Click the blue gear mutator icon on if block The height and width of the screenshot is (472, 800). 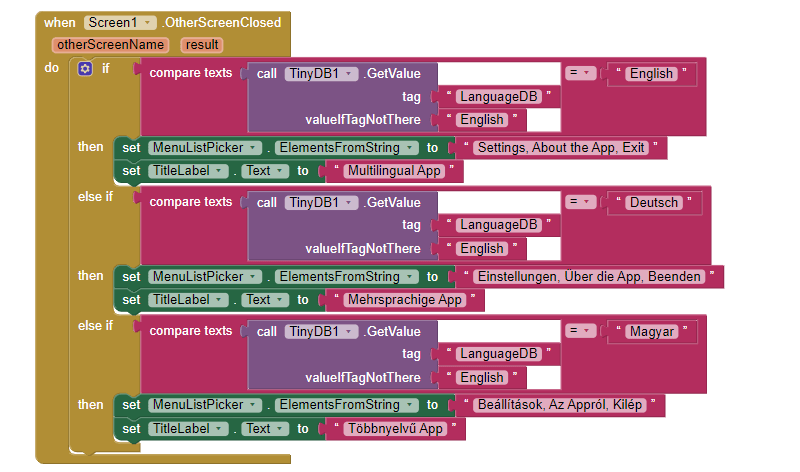click(85, 68)
